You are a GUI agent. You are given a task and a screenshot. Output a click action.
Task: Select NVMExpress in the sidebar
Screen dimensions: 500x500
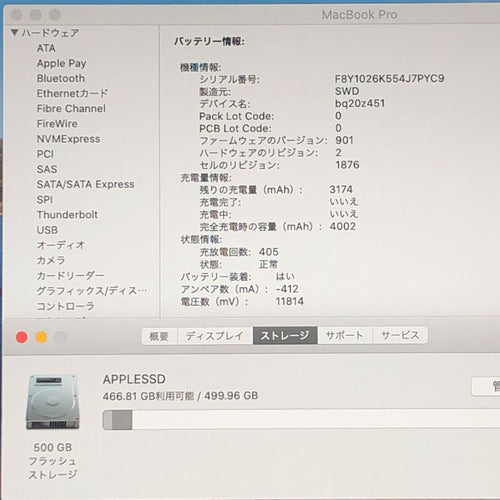click(x=68, y=139)
